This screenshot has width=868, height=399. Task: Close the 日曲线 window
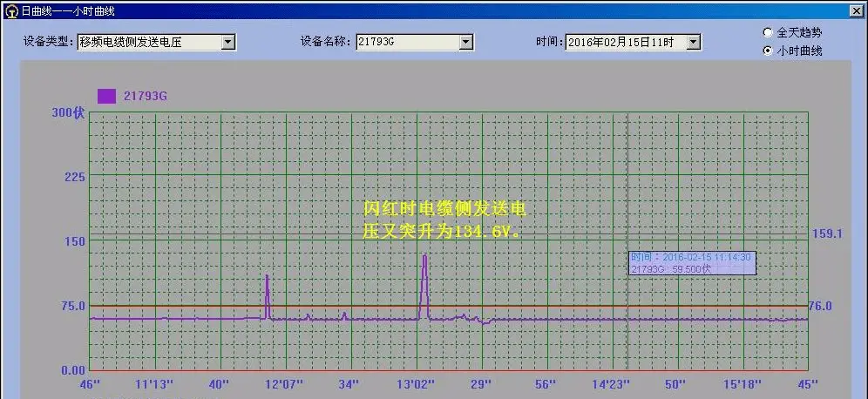tap(857, 10)
